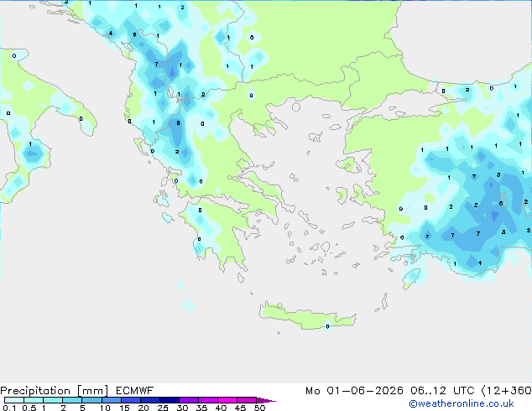
Task: Select the 10–15 mm legend color swatch
Action: tap(111, 400)
